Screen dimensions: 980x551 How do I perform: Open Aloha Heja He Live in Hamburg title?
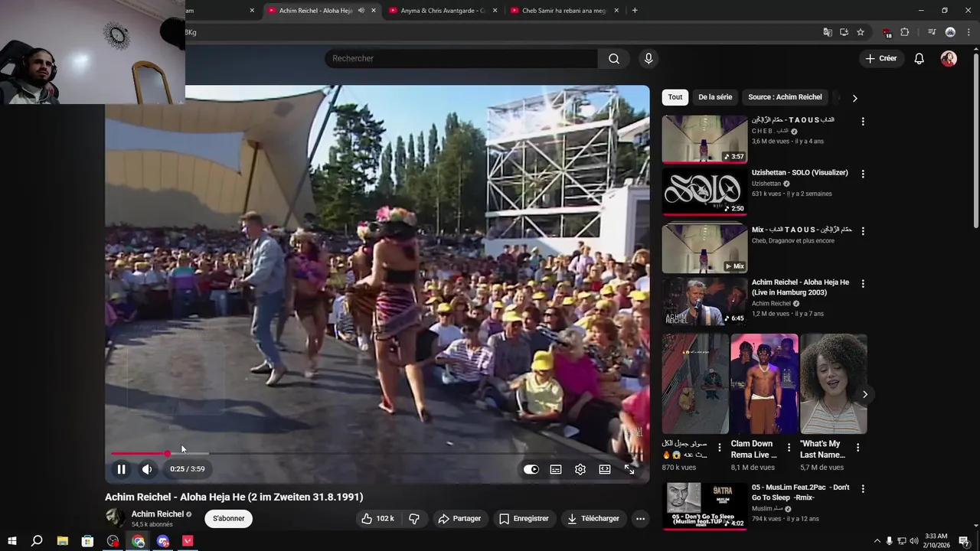800,287
